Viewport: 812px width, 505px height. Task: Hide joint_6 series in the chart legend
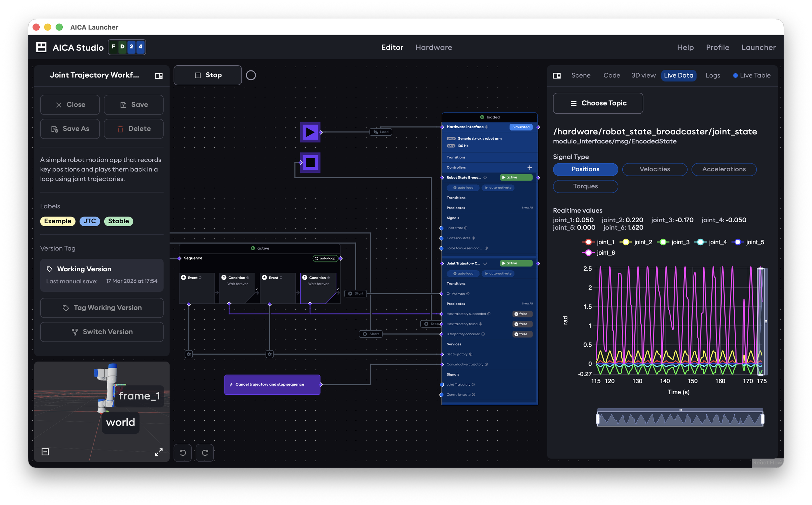coord(599,253)
